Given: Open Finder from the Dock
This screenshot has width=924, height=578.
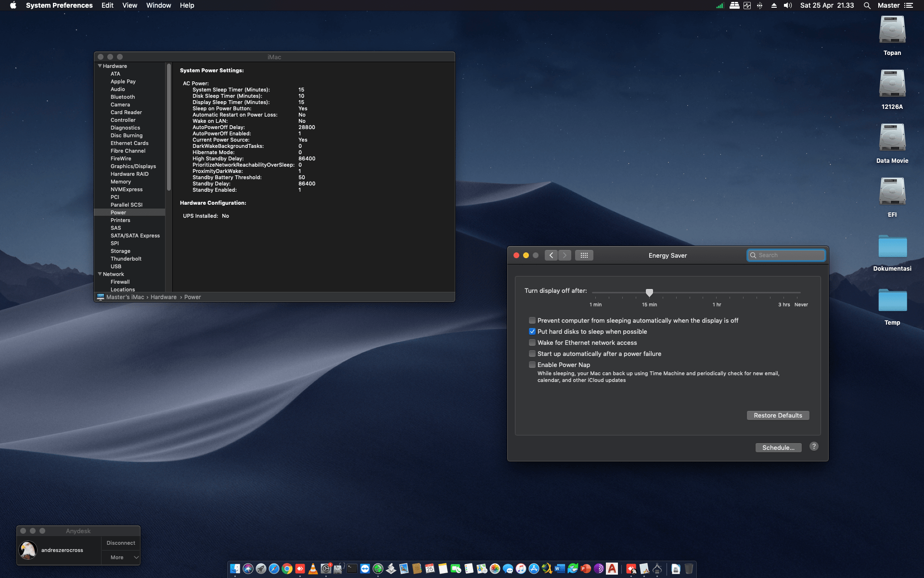Looking at the screenshot, I should 235,569.
